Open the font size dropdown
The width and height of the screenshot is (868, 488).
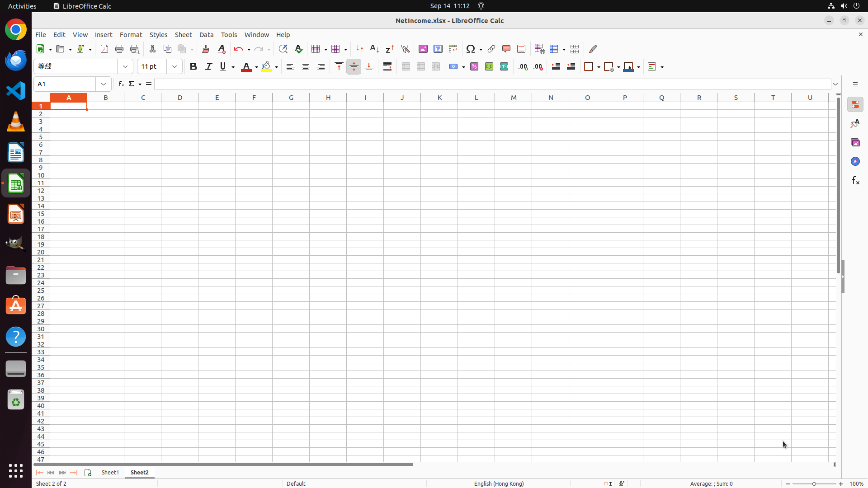175,67
